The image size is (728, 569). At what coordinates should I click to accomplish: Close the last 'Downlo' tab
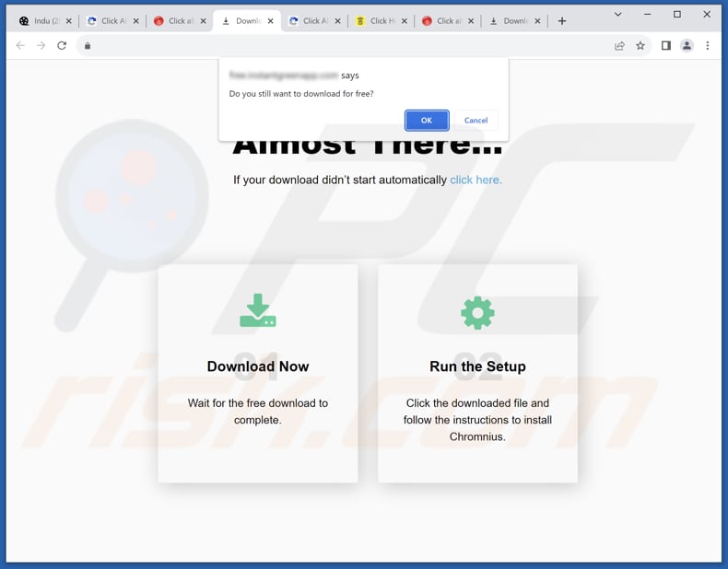[x=537, y=21]
